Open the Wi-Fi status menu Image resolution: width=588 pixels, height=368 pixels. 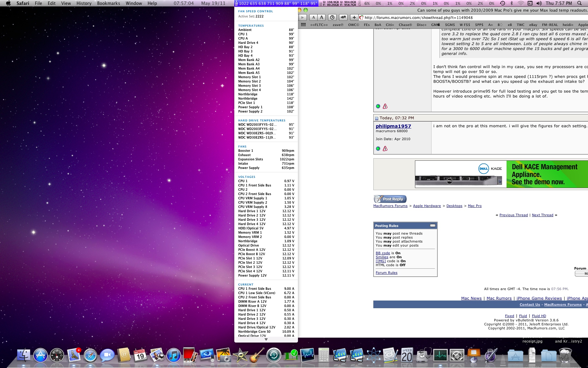click(521, 3)
